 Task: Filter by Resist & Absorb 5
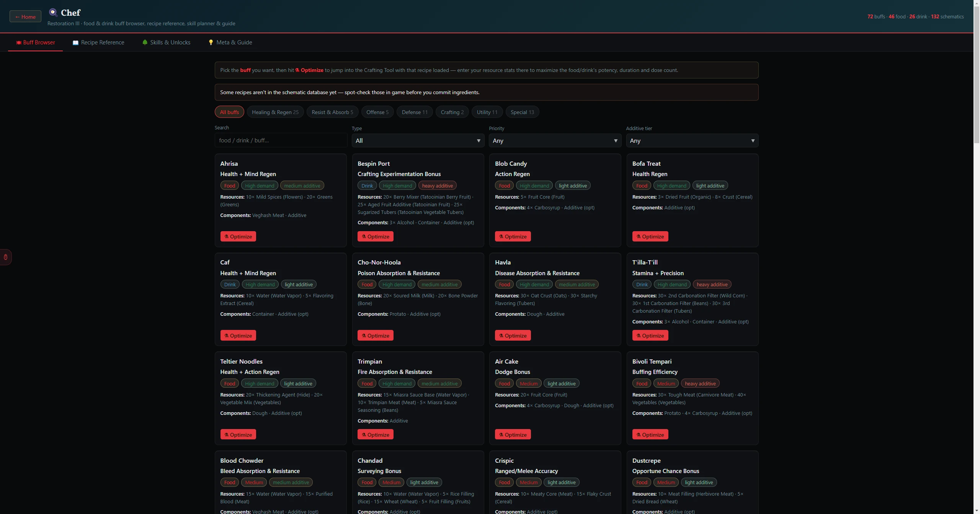click(x=332, y=112)
